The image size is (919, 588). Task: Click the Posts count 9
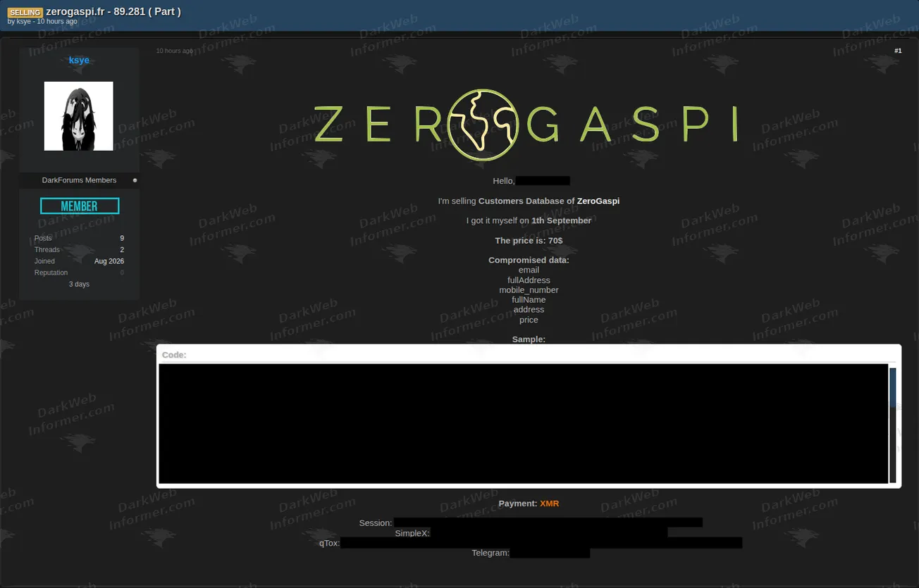click(x=122, y=238)
